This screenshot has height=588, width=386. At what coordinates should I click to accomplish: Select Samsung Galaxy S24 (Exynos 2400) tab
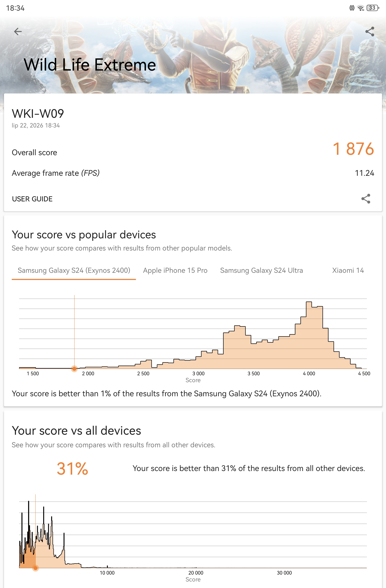[74, 270]
